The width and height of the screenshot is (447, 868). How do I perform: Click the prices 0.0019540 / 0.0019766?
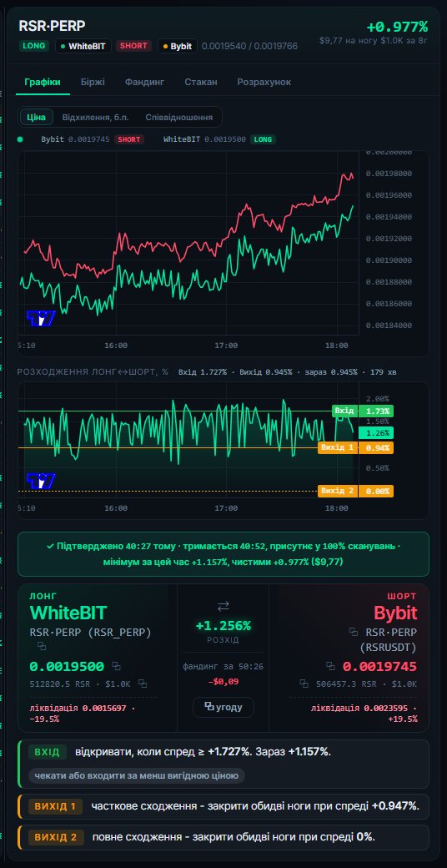coord(249,46)
